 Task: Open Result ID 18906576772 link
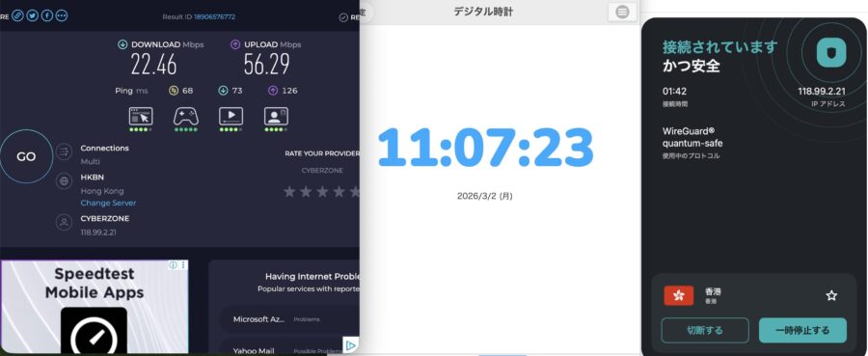click(214, 17)
